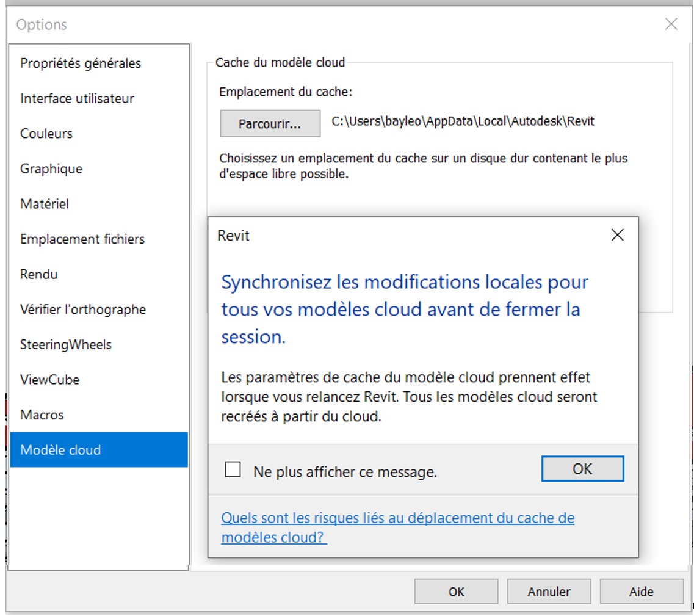Open the Rendu options section
This screenshot has height=616, width=694.
[x=38, y=274]
